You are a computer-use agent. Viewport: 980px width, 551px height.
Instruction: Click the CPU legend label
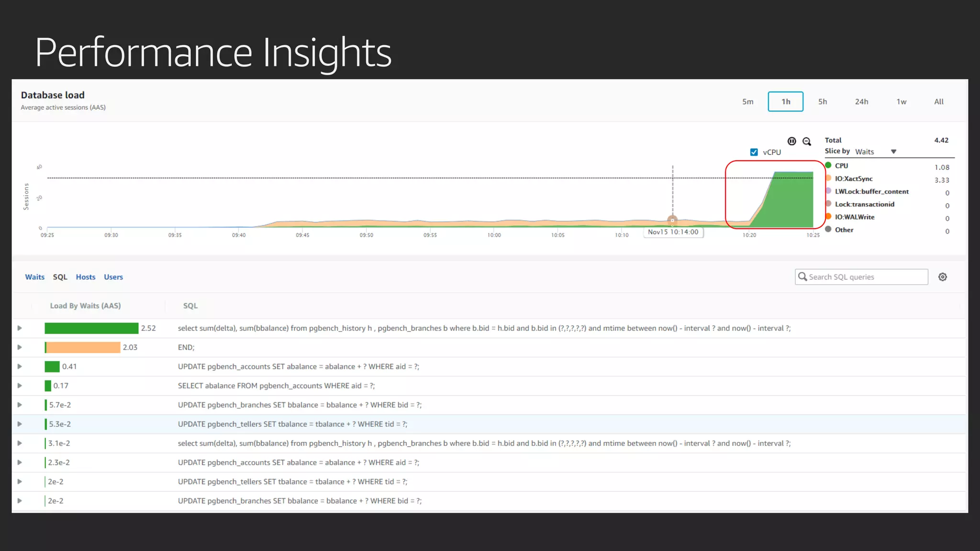(841, 165)
